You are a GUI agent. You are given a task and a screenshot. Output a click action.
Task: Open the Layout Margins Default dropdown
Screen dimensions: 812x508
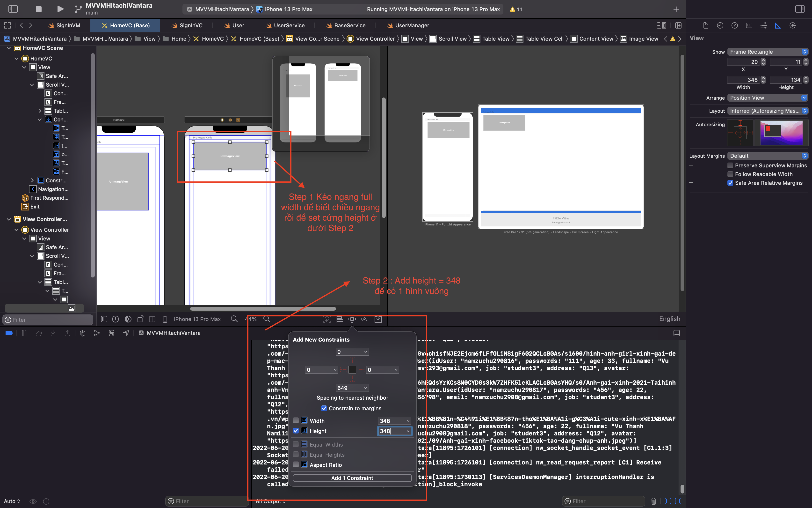tap(768, 156)
